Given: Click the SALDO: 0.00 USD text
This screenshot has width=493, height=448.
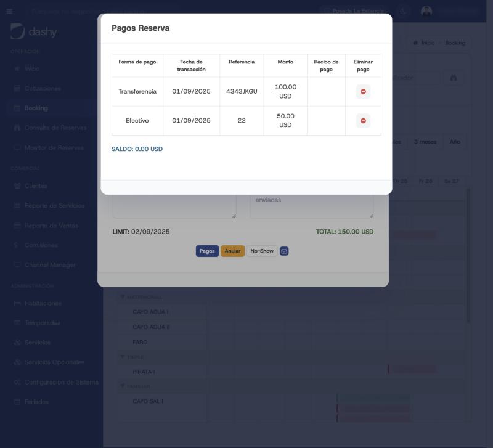Looking at the screenshot, I should coord(137,149).
